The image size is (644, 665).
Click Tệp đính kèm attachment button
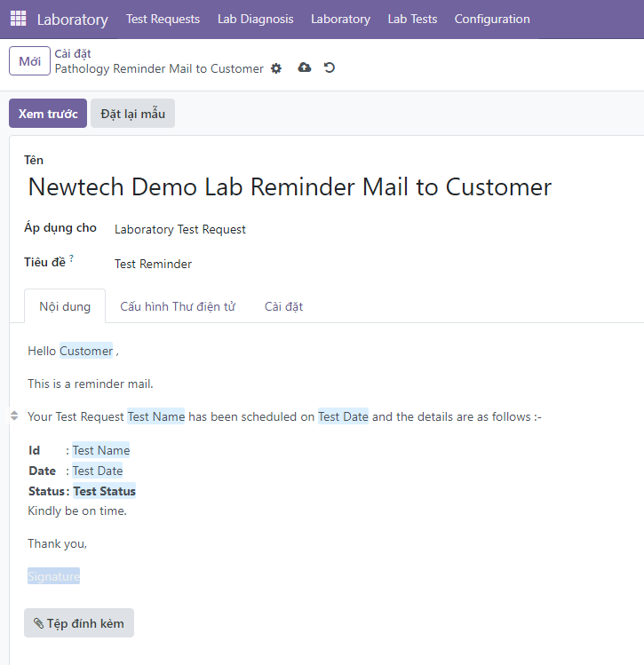point(79,623)
